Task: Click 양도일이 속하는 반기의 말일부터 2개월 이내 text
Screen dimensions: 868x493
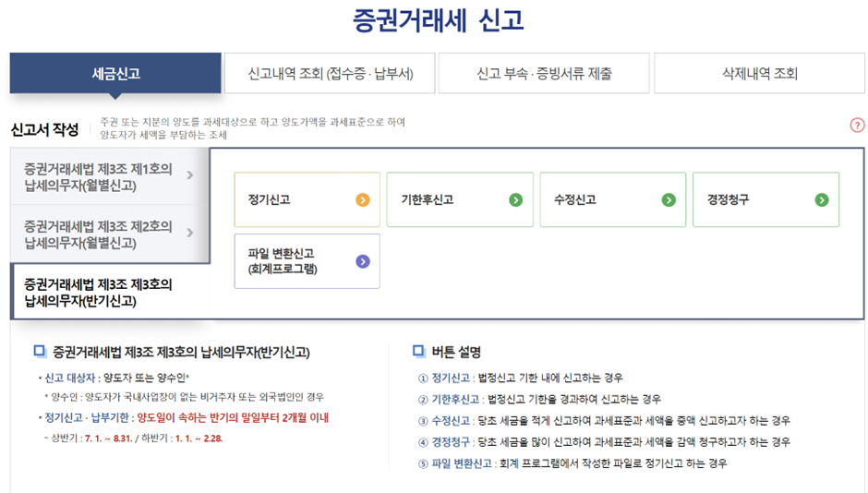Action: (x=233, y=417)
